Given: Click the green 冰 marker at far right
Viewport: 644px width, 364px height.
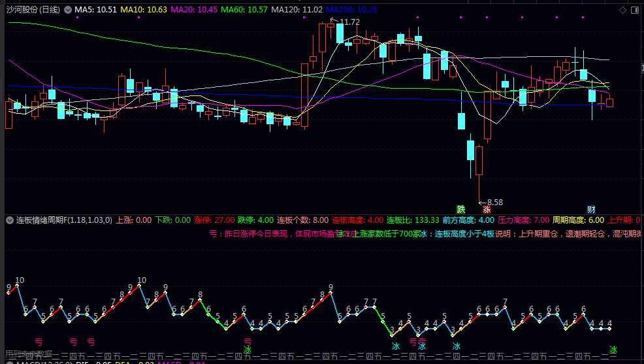Looking at the screenshot, I should click(x=613, y=350).
